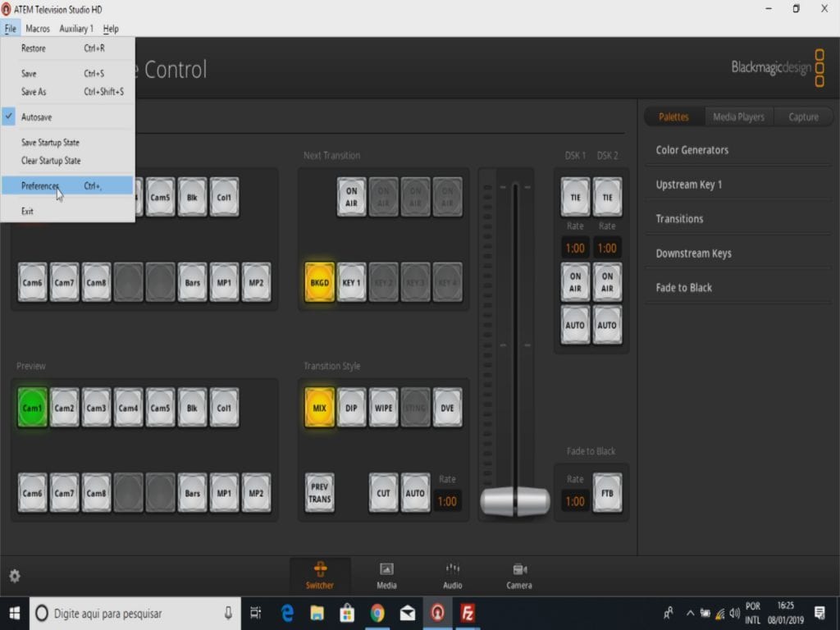Open the Auxiliary 1 menu
Screen dimensions: 840x630
76,29
